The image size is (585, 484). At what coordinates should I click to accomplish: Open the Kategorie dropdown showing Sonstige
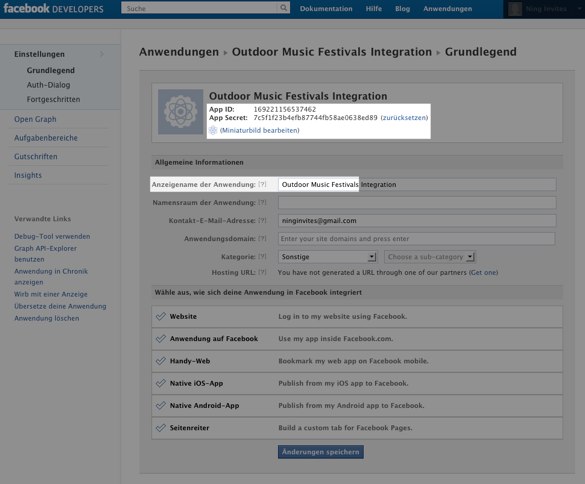click(327, 257)
